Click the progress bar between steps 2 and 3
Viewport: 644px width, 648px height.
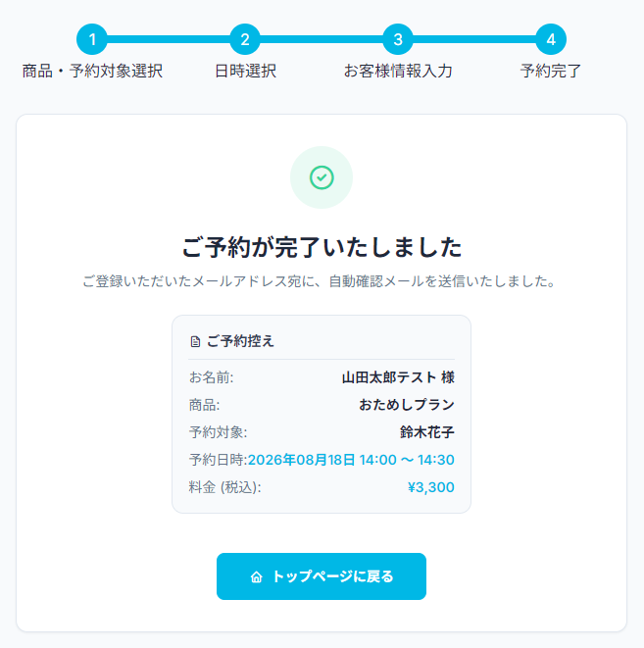click(322, 39)
